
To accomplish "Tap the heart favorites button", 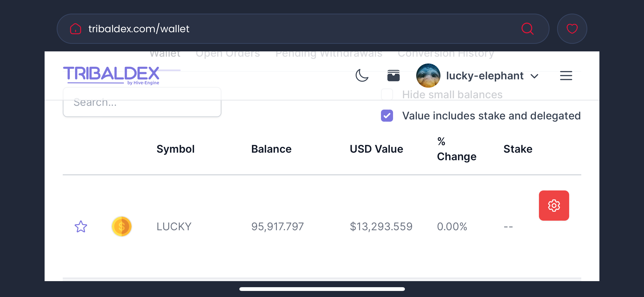I will 572,29.
